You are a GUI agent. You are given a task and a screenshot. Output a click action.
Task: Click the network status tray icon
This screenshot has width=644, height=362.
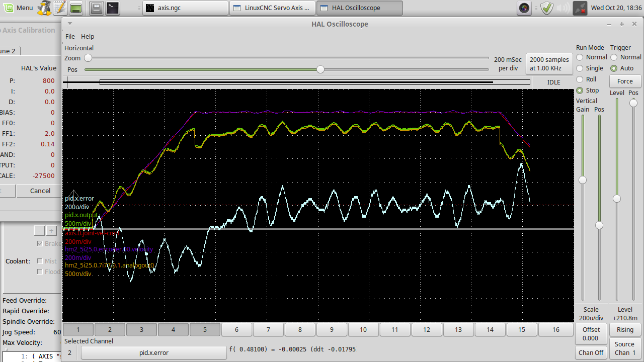(581, 8)
